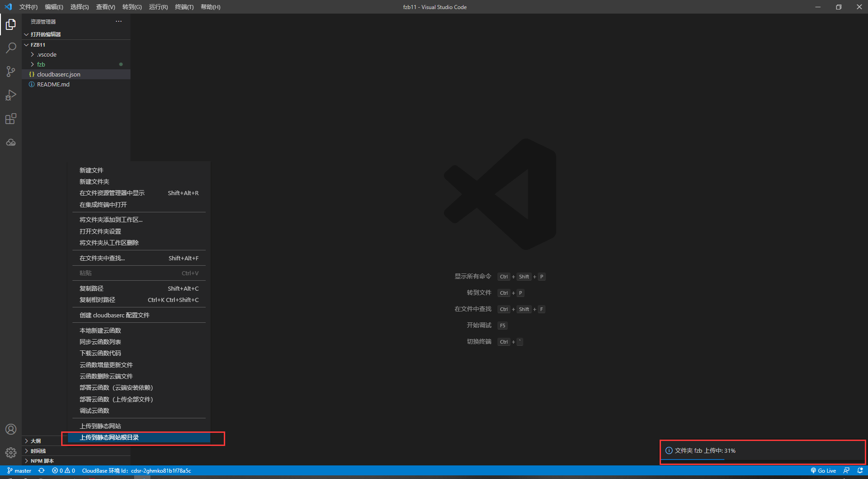Viewport: 868px width, 479px height.
Task: Select 在文件资源管理器中显示 in the context menu
Action: coord(139,193)
